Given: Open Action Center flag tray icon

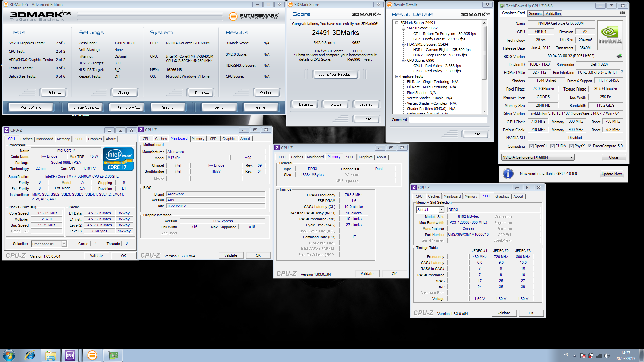Looking at the screenshot, I should click(583, 356).
